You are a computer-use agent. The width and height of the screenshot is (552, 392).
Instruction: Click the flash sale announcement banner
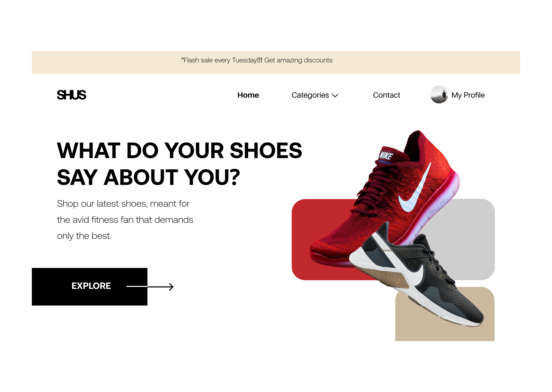(276, 62)
